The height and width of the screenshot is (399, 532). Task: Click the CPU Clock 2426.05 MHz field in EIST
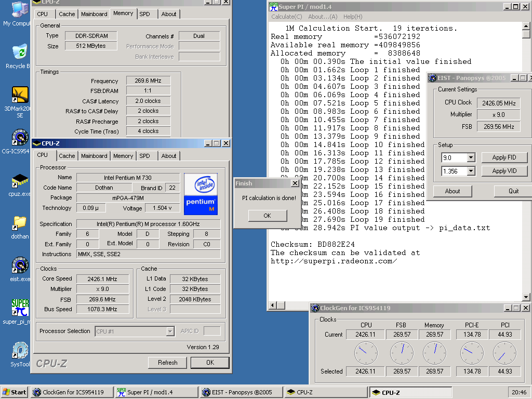coord(498,103)
